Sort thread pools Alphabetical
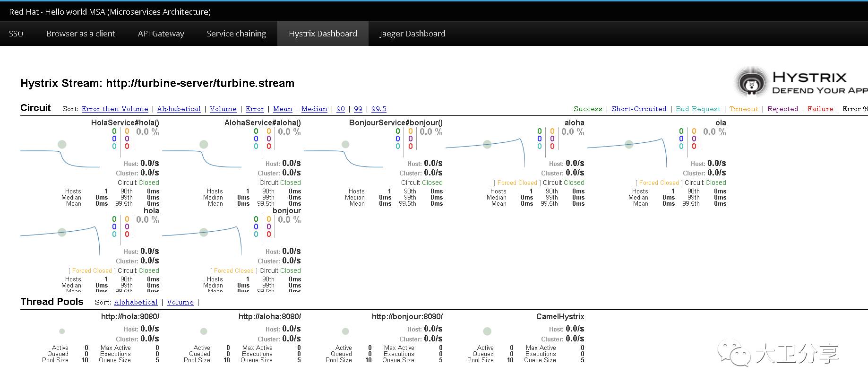868x392 pixels. coord(136,302)
